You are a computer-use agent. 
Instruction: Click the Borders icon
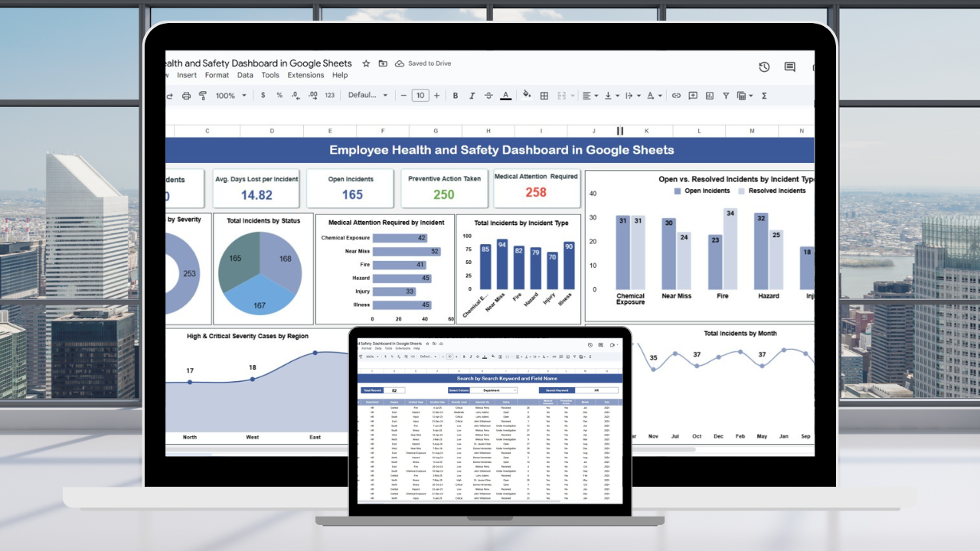[x=544, y=96]
